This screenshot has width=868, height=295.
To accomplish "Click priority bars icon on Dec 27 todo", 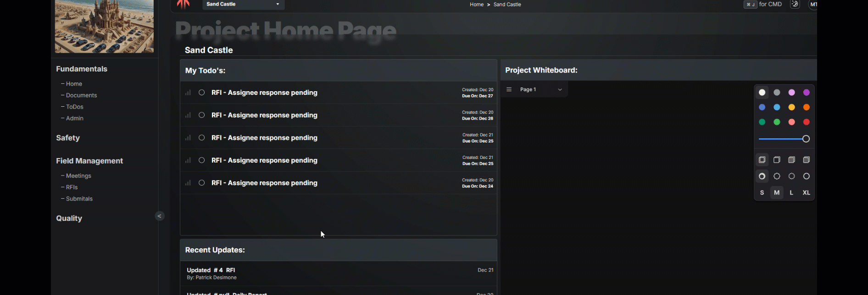I will (x=188, y=93).
